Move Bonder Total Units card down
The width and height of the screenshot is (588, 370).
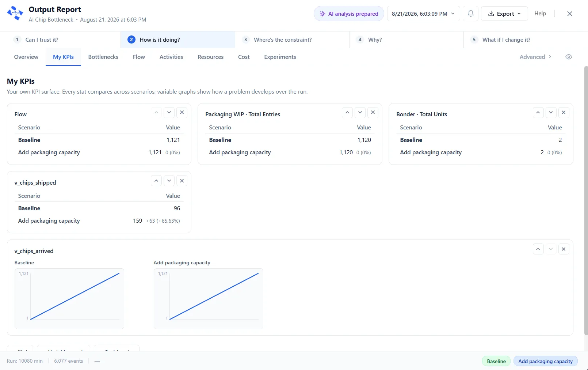[x=551, y=112]
